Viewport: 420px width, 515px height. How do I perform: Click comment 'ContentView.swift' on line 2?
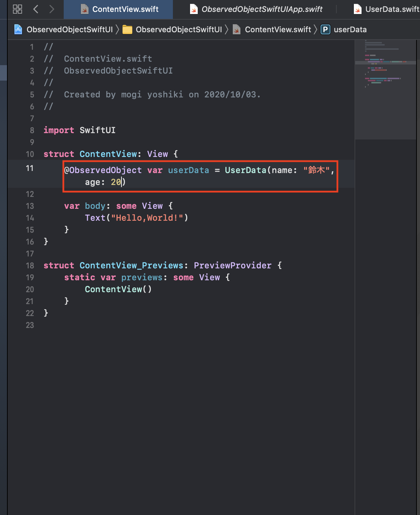(x=108, y=59)
